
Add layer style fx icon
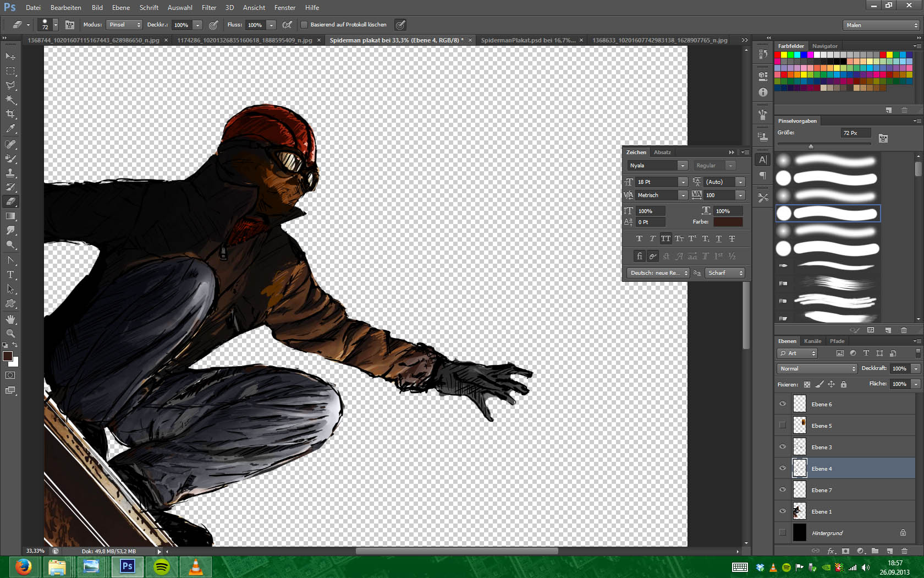click(831, 550)
